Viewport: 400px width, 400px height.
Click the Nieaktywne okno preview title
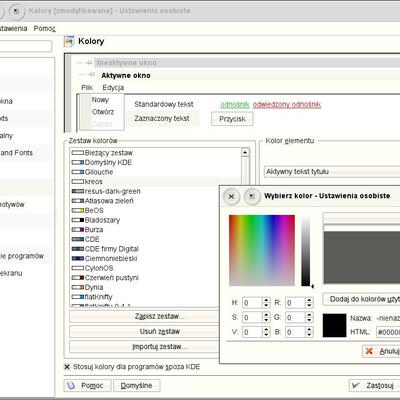(126, 63)
